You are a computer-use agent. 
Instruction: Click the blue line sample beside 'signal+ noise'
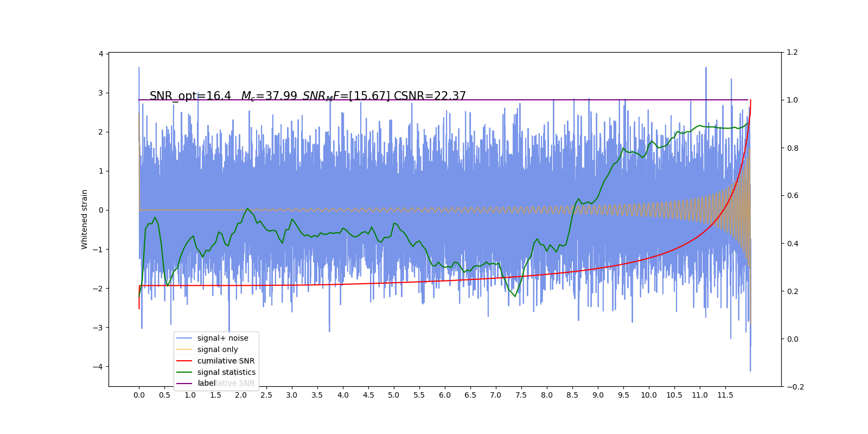point(184,338)
